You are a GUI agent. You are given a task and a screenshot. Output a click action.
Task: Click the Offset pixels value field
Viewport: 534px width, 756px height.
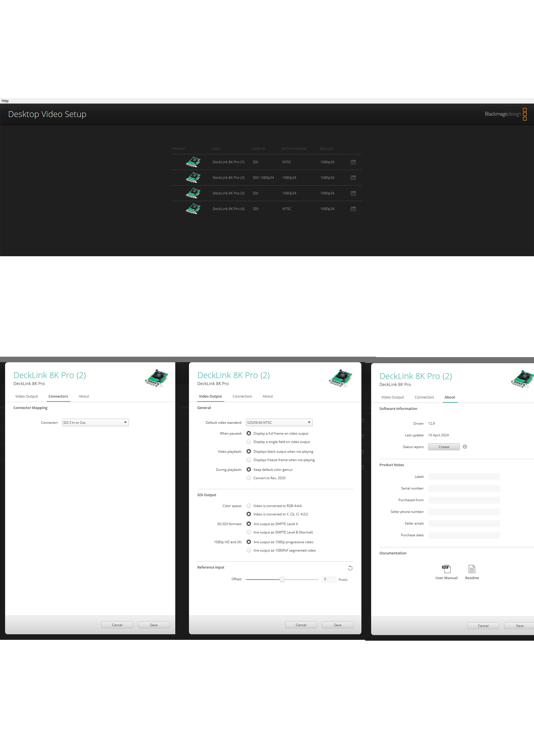[329, 579]
